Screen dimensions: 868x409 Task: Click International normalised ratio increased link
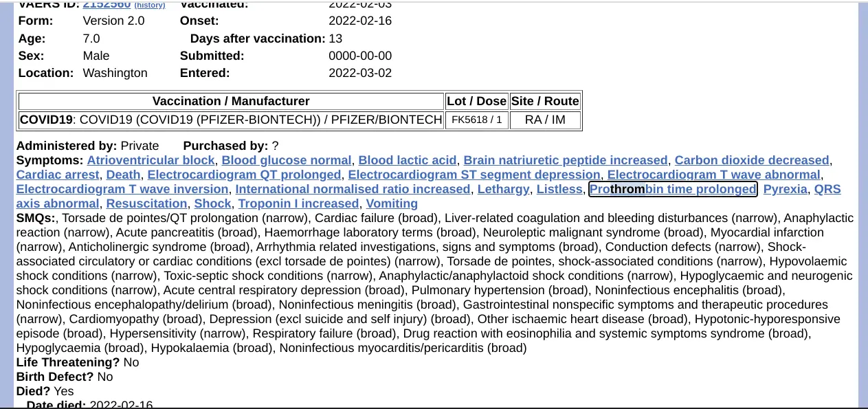353,189
